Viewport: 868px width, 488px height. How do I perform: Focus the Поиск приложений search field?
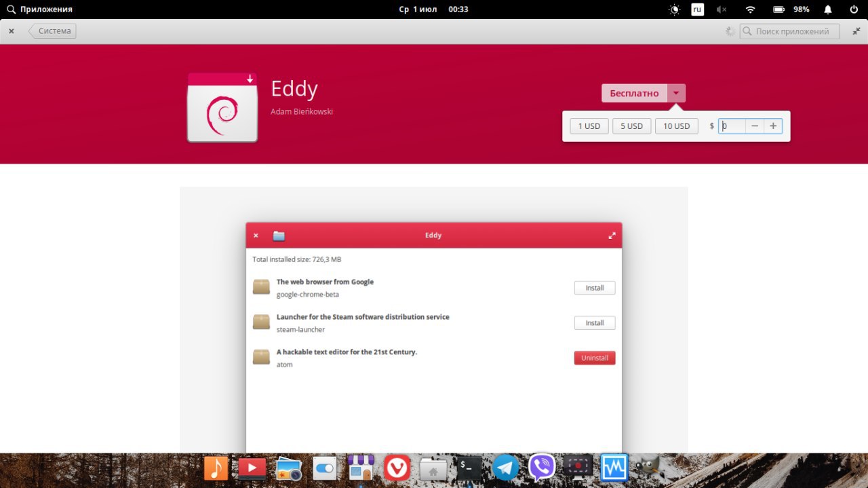coord(789,31)
